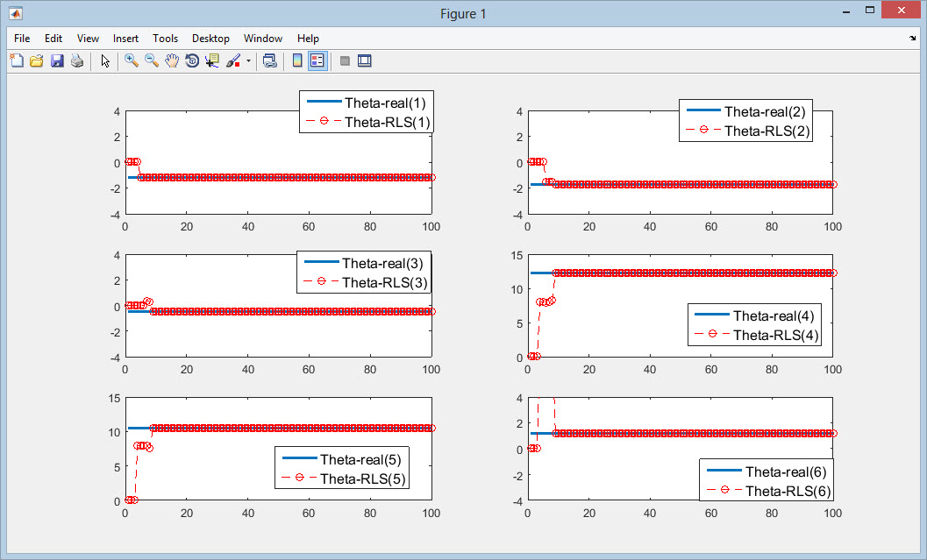Enable the Rotate 3D tool
The image size is (927, 560).
point(191,60)
